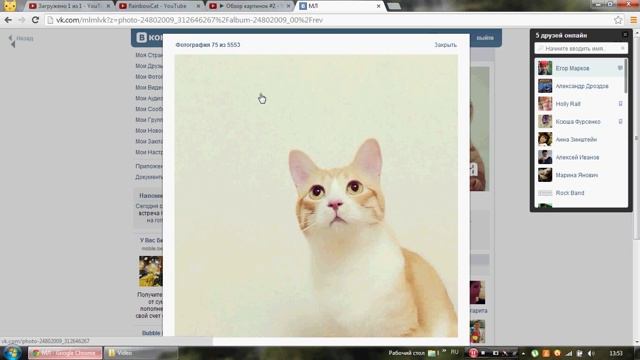Click the address bar URL
The height and width of the screenshot is (360, 640).
click(189, 20)
